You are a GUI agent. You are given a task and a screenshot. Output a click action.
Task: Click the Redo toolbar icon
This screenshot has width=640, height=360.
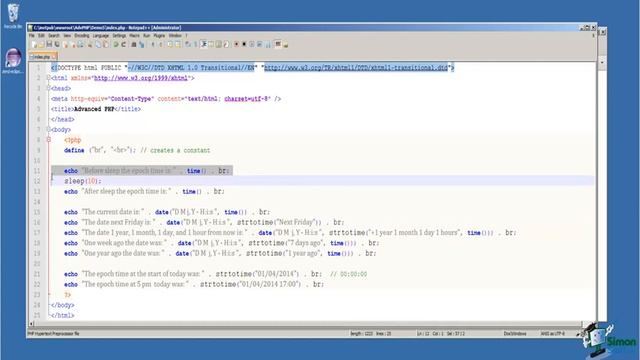(x=124, y=44)
